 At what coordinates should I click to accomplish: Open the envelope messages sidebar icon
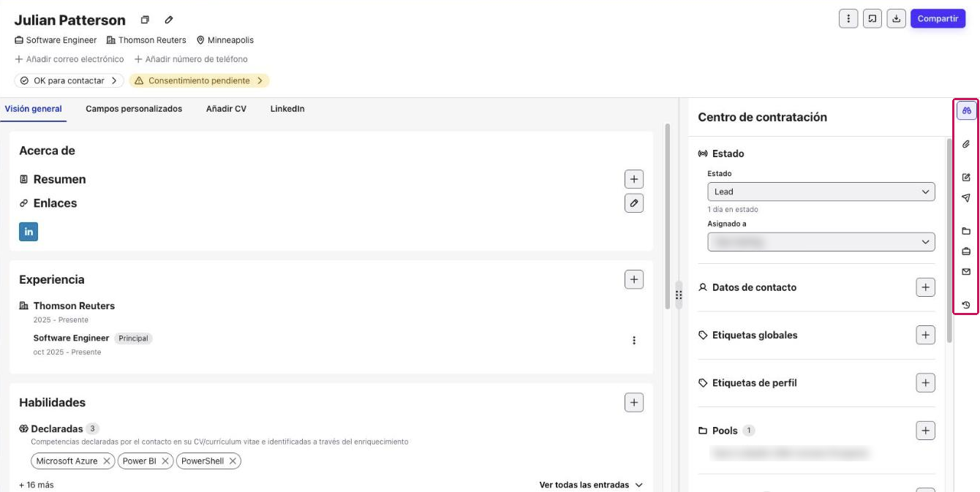pyautogui.click(x=966, y=272)
